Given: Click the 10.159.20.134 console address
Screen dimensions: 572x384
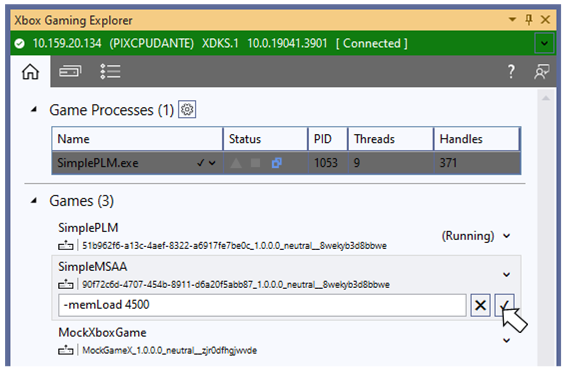Looking at the screenshot, I should coord(67,43).
